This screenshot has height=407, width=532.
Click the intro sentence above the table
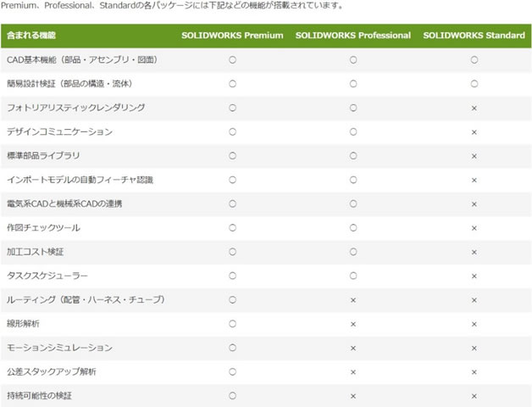(173, 6)
